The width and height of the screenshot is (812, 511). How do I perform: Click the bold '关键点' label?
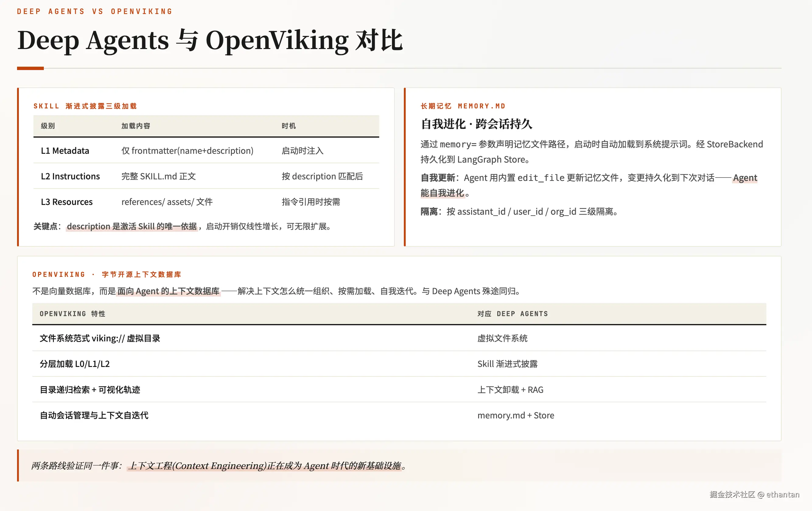46,226
